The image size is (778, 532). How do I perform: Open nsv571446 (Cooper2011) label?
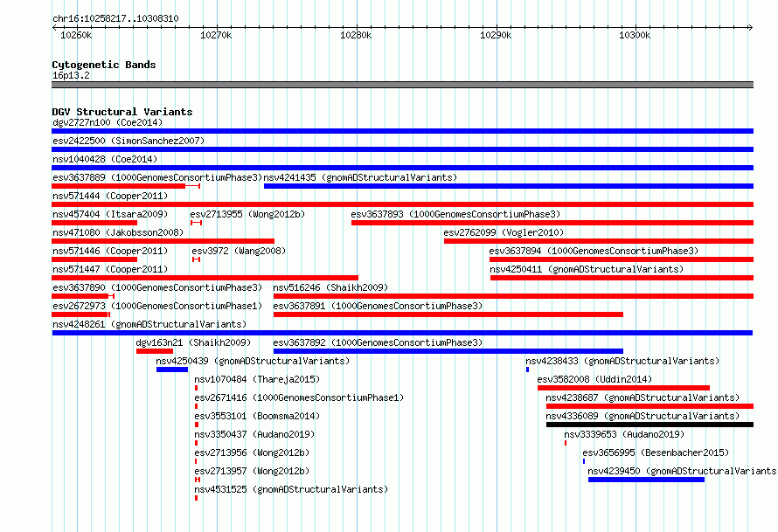[110, 251]
